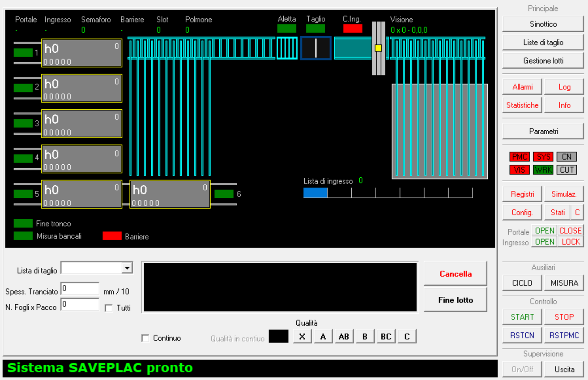
Task: Click the red Barriere indicator in legend
Action: [x=112, y=236]
